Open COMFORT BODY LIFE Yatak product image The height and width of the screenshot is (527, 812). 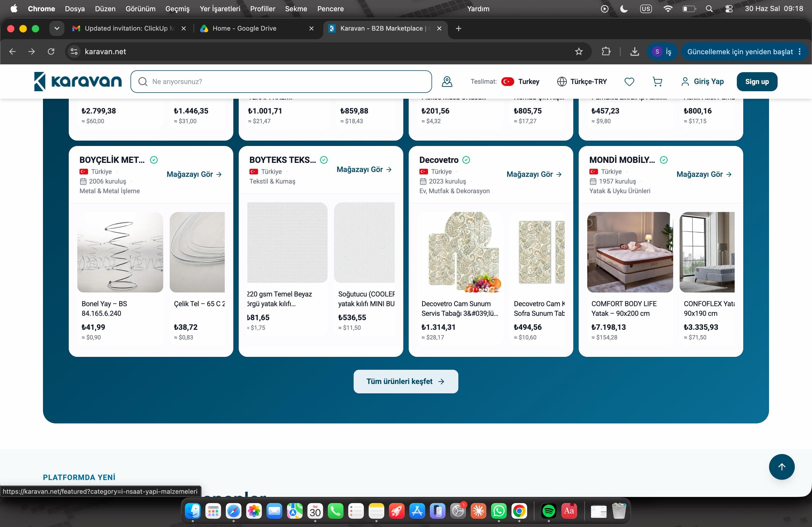pyautogui.click(x=630, y=252)
